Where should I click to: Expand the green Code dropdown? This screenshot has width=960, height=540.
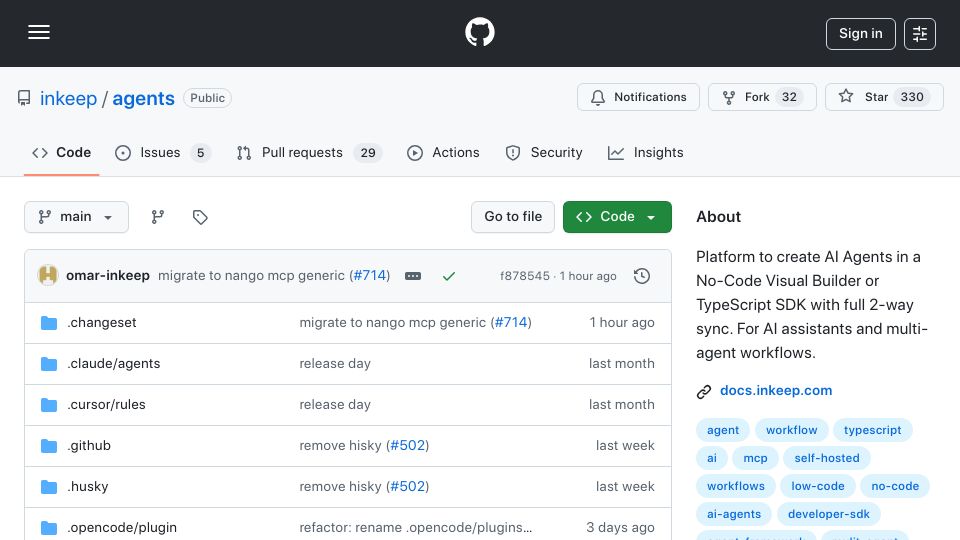[x=617, y=217]
